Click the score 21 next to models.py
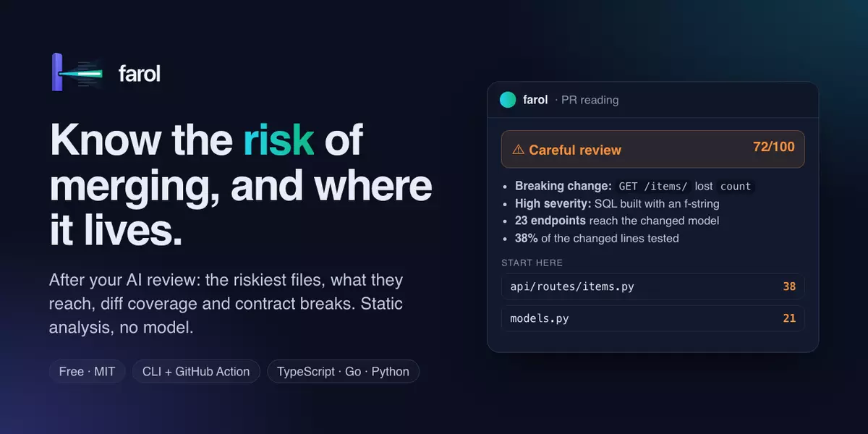This screenshot has width=868, height=434. coord(789,318)
